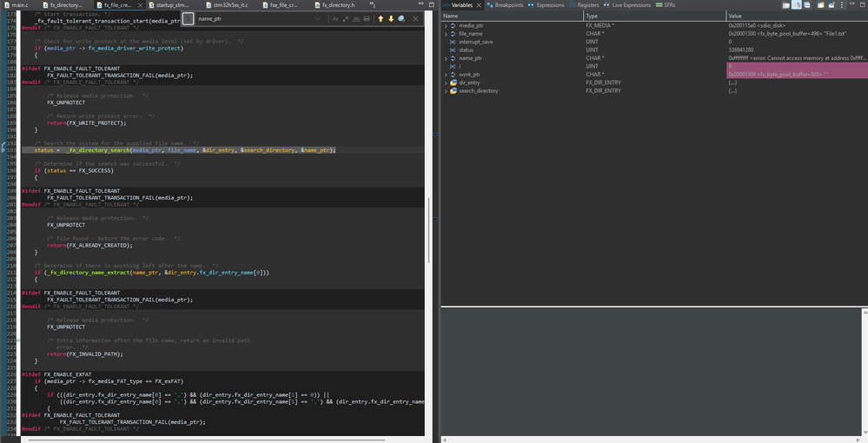Click the open new view icon in Variables toolbar
This screenshot has width=868, height=443.
(x=821, y=5)
